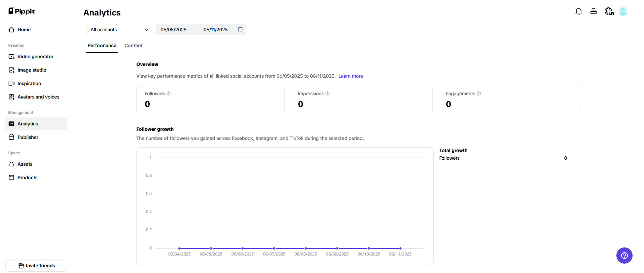Click the 06/07/2025 chart data point

[274, 248]
